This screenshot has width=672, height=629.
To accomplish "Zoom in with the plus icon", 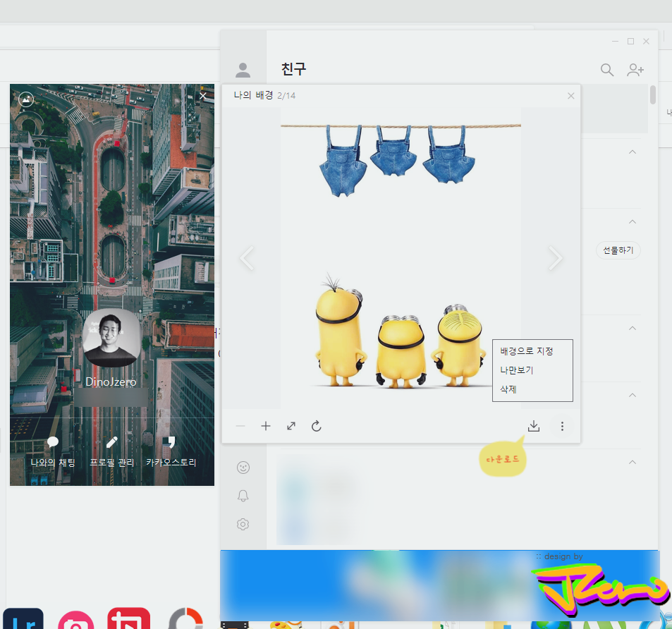I will click(266, 426).
